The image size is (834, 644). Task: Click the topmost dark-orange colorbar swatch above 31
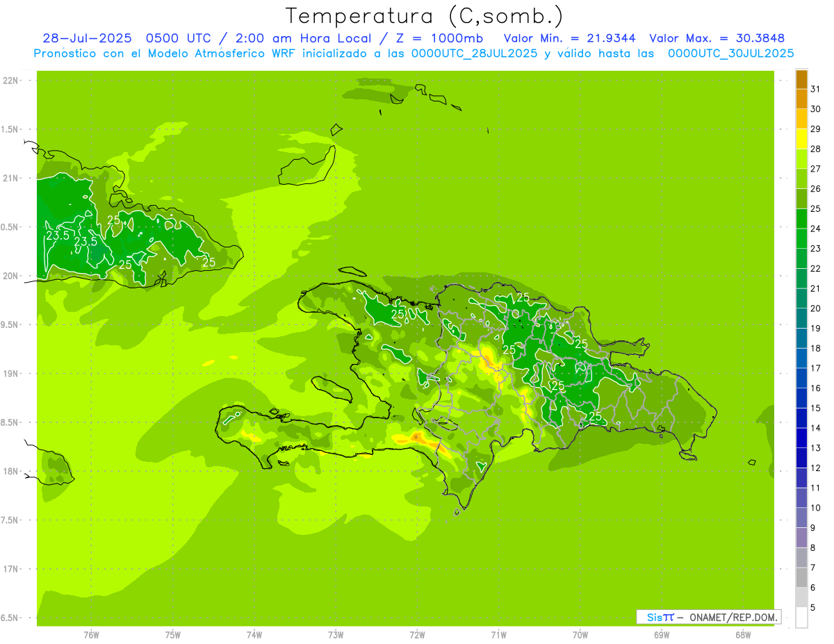click(801, 79)
